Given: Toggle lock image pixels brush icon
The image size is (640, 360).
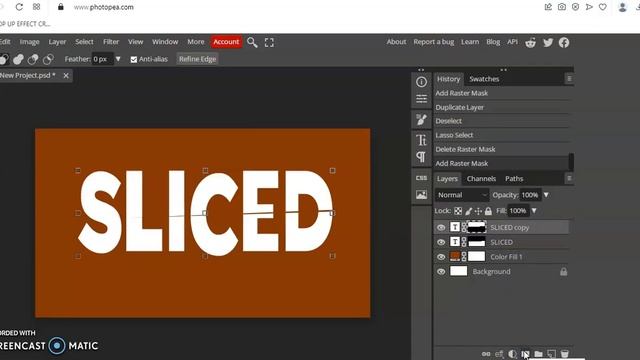Looking at the screenshot, I should [x=468, y=211].
